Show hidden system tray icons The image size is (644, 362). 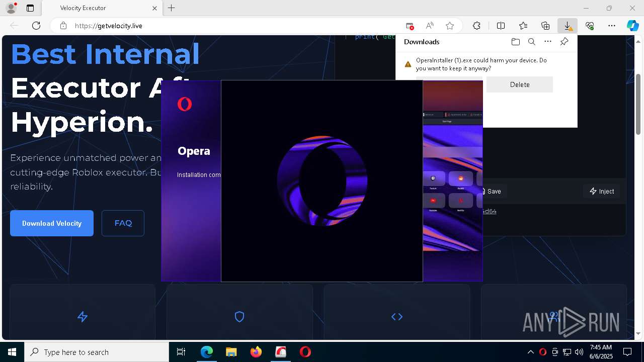point(530,352)
